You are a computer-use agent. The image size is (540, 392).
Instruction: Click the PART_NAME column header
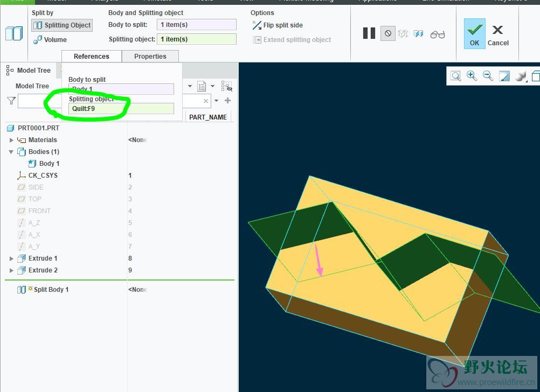pyautogui.click(x=208, y=117)
